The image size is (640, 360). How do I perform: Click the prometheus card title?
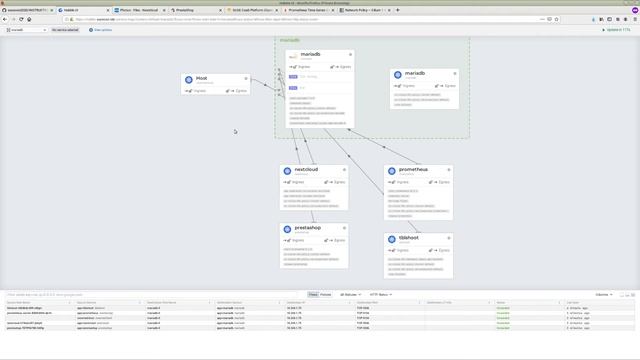click(x=413, y=169)
